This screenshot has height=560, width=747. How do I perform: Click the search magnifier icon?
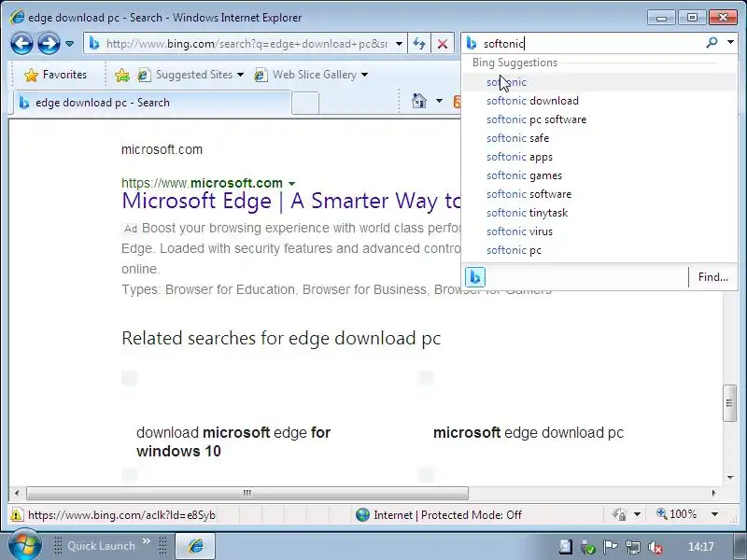coord(712,43)
